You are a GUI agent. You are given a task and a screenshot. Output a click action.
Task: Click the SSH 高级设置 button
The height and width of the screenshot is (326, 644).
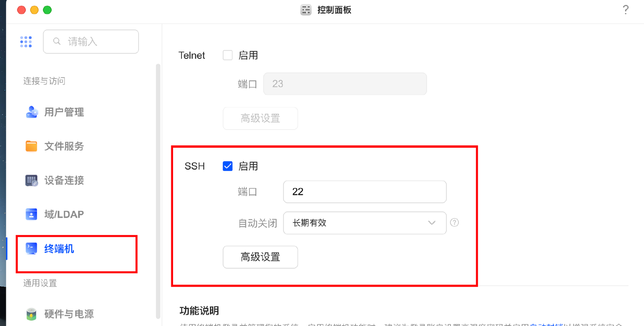260,257
